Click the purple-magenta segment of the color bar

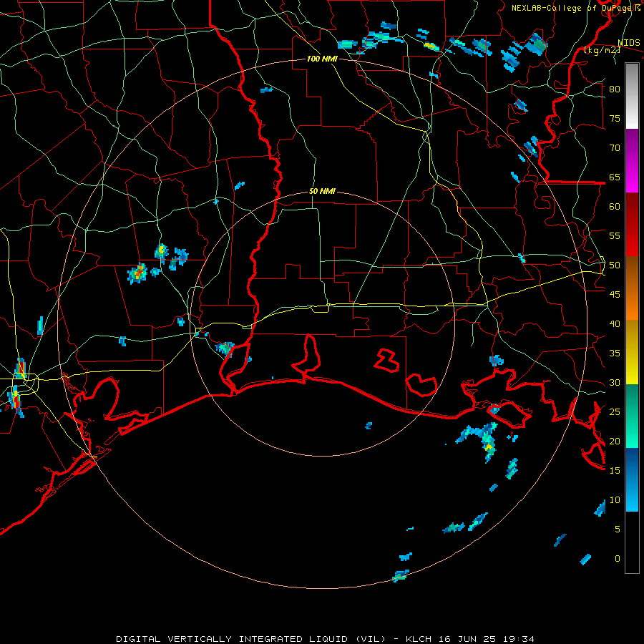coord(632,161)
